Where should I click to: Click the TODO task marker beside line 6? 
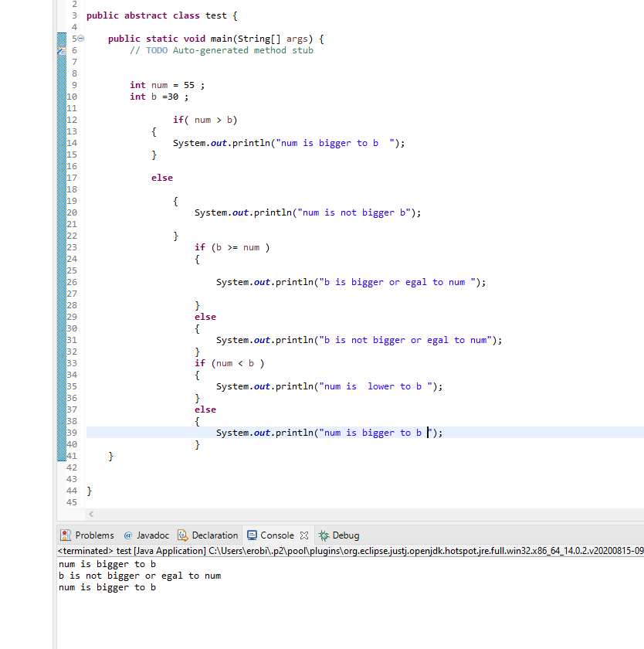pyautogui.click(x=62, y=50)
